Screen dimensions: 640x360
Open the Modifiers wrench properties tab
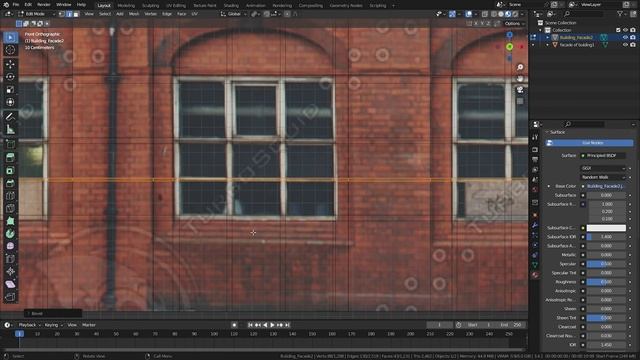point(535,225)
